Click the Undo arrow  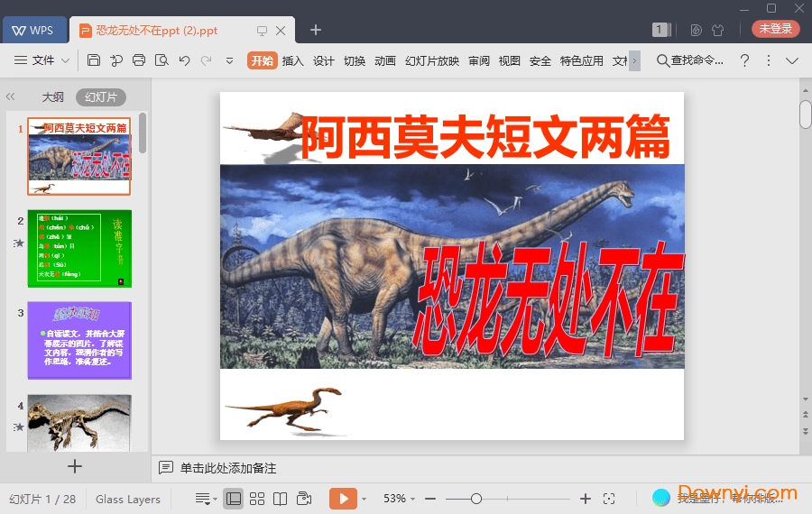coord(184,60)
